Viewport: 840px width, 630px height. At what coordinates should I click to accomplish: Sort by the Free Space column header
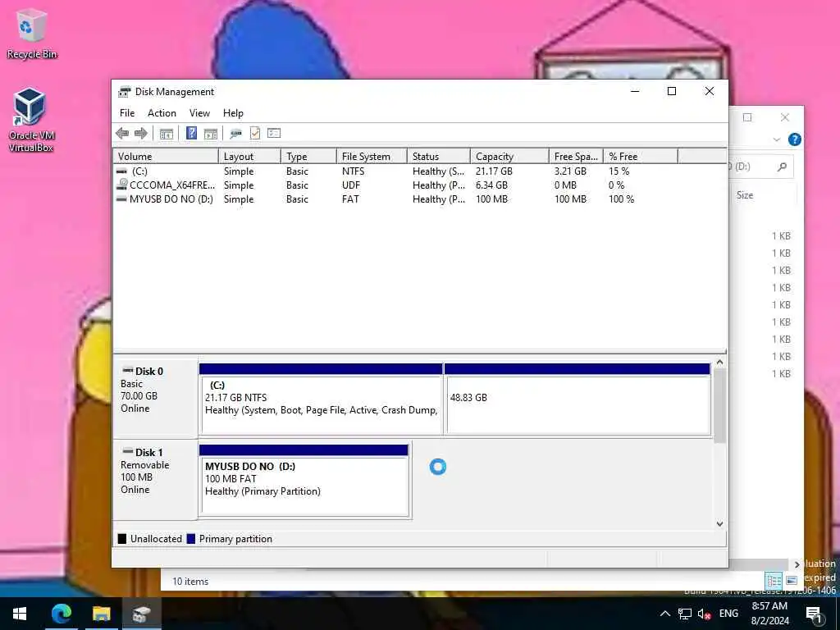click(576, 157)
